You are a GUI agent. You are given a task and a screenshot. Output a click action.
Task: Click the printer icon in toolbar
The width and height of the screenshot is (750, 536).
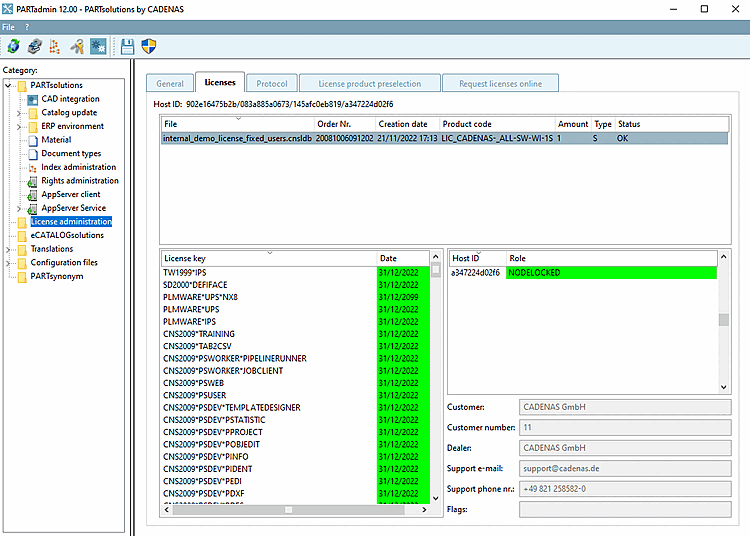click(x=34, y=46)
